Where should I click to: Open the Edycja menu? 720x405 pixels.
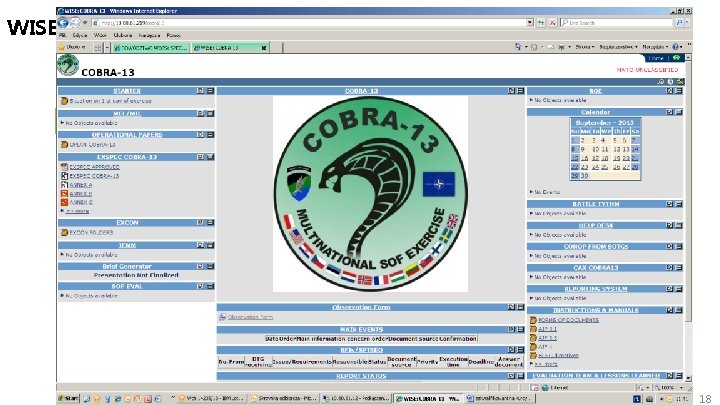(80, 35)
